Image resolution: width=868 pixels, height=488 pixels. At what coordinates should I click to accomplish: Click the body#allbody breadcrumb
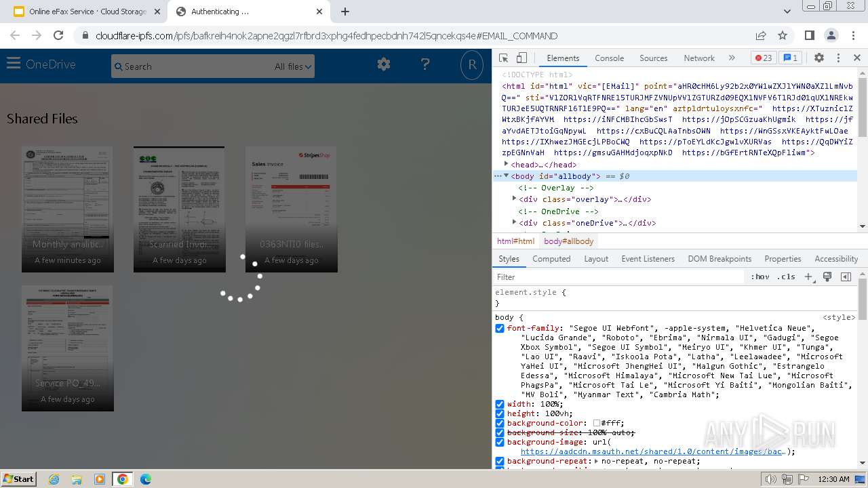[569, 241]
